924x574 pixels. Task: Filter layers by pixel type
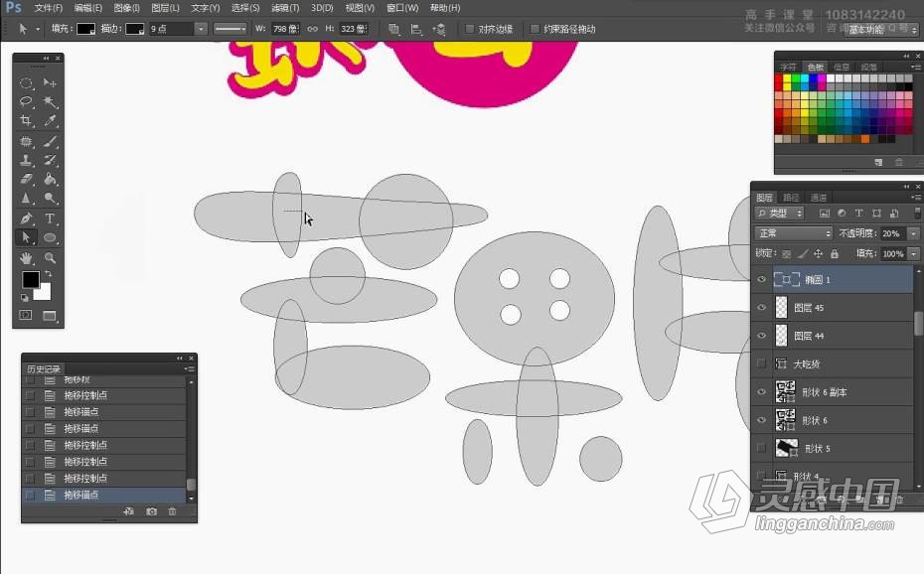tap(824, 214)
